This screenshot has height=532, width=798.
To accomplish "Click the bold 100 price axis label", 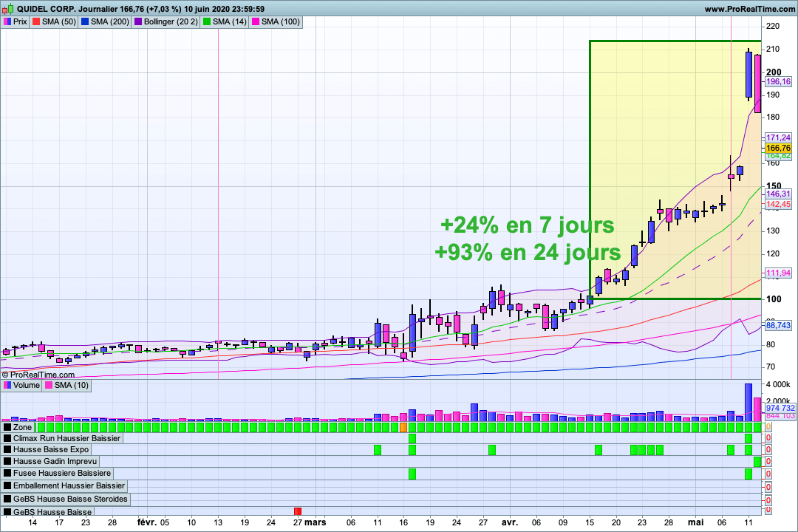I will tap(774, 299).
